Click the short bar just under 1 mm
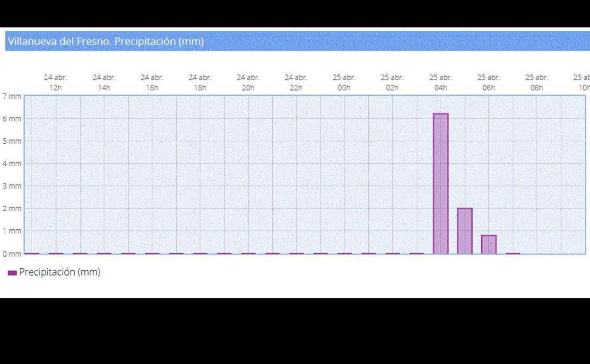 [x=489, y=244]
